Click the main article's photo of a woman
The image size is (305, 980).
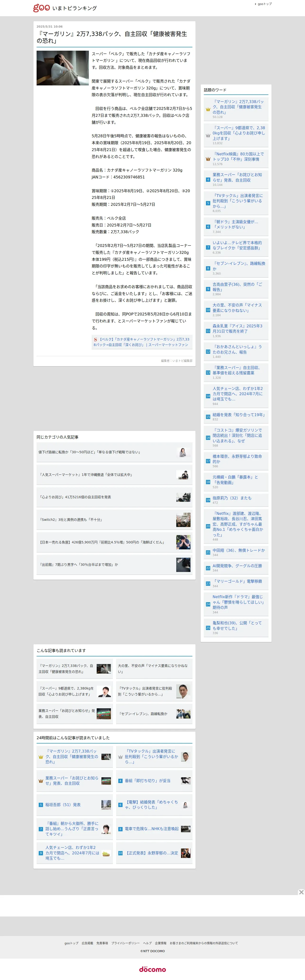pos(63,68)
